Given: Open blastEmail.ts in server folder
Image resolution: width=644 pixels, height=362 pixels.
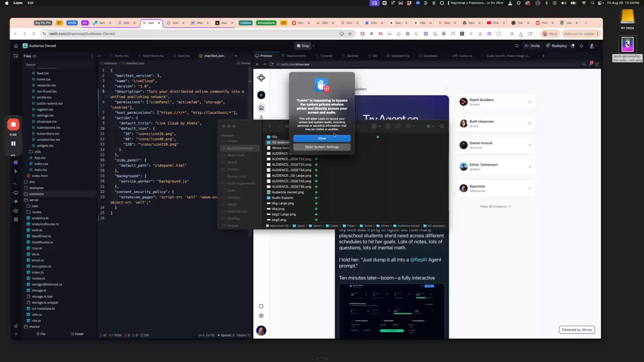Looking at the screenshot, I should (42, 236).
